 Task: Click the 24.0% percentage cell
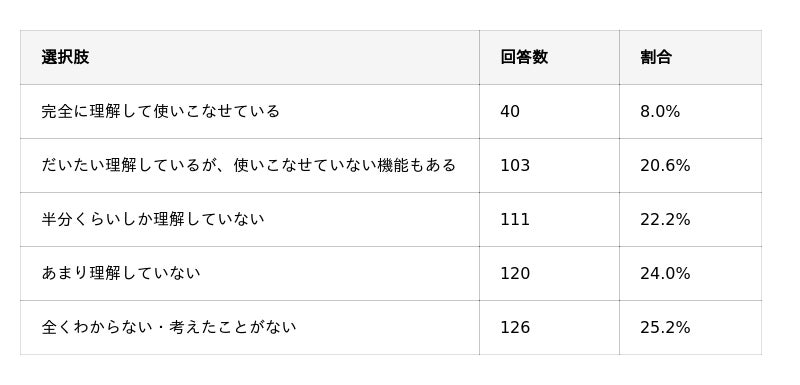click(665, 273)
